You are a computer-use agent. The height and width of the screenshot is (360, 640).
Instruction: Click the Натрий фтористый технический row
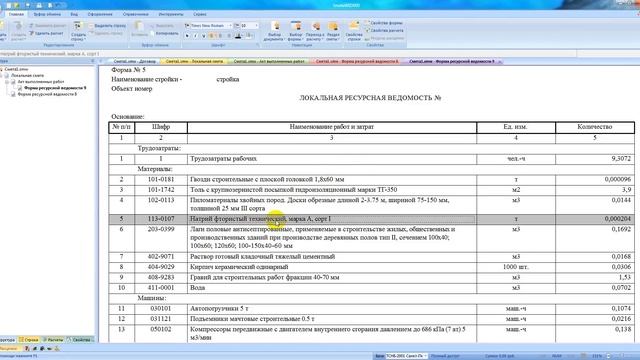[x=371, y=219]
